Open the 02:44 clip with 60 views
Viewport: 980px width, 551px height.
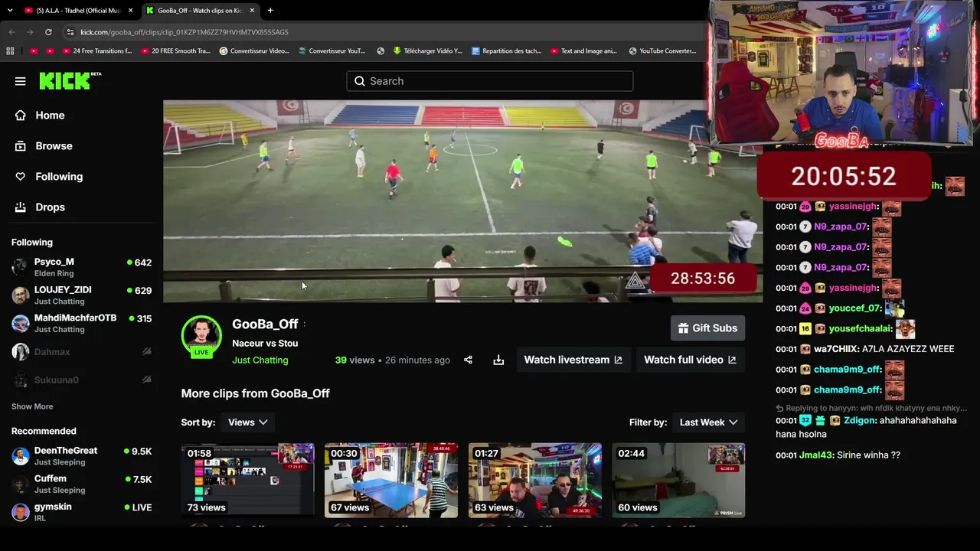point(678,480)
